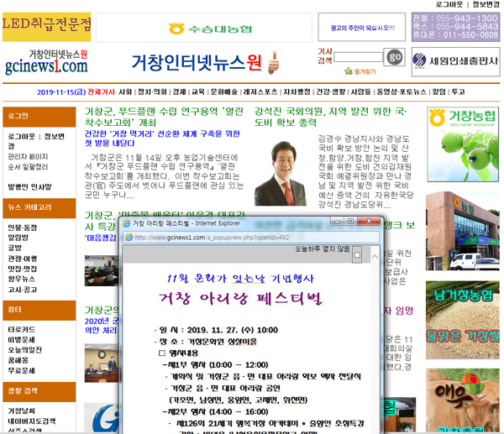Open 관광·여행 news category
This screenshot has height=434, width=504.
pyautogui.click(x=23, y=259)
